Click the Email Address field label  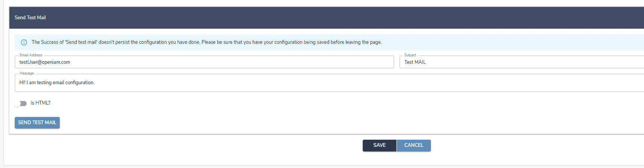pos(31,55)
